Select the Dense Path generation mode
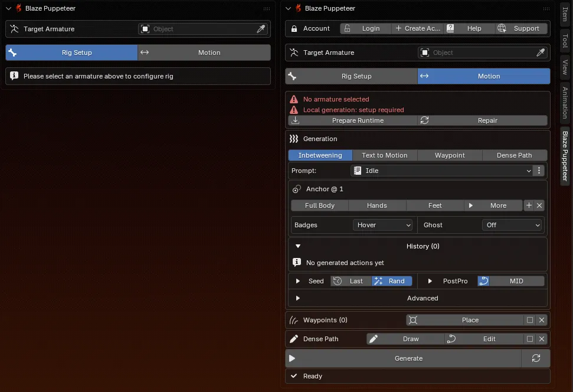This screenshot has width=573, height=392. coord(515,155)
